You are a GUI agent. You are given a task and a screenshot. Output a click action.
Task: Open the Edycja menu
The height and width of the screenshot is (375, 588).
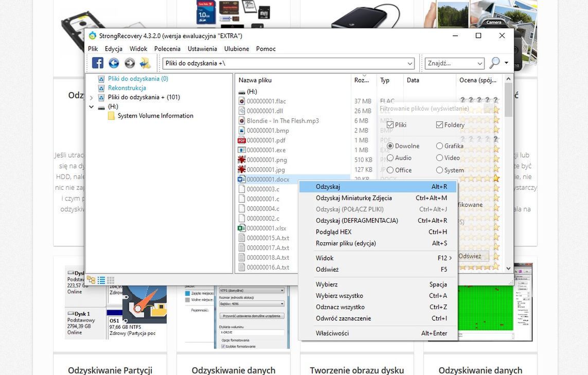click(114, 49)
